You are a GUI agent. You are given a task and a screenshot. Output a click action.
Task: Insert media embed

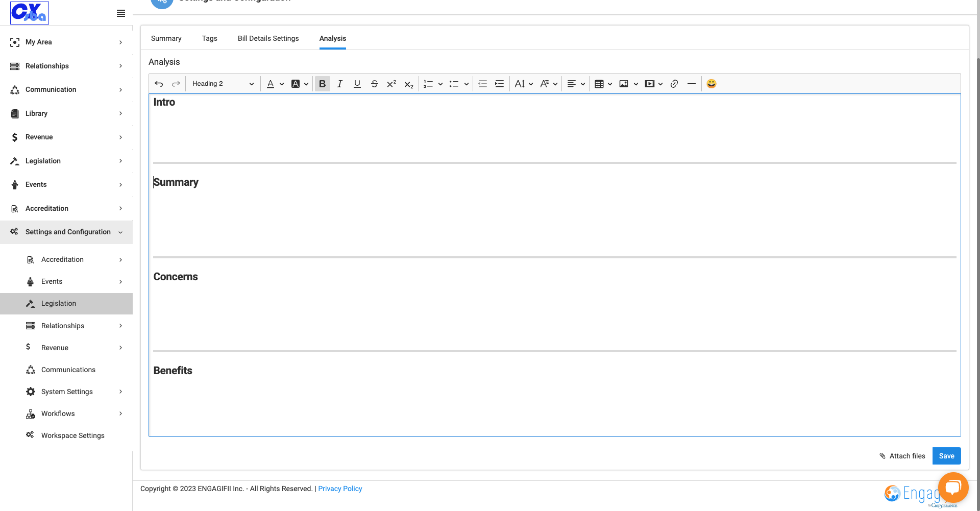(650, 84)
